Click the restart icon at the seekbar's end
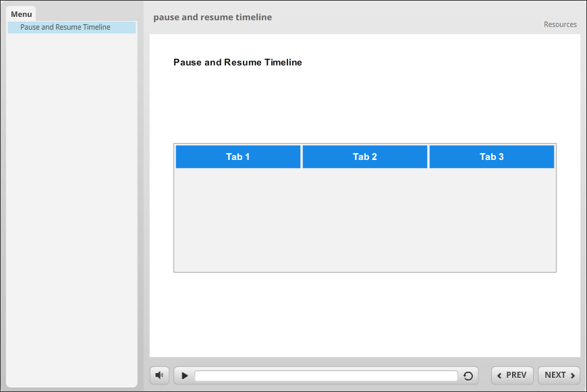Screen dimensions: 587x392 (468, 375)
